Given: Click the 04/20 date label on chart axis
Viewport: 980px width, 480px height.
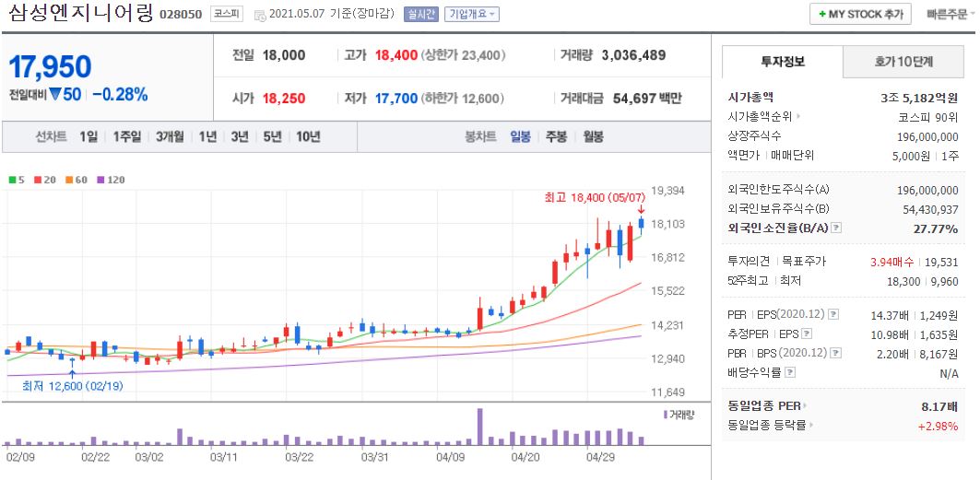Looking at the screenshot, I should [525, 456].
